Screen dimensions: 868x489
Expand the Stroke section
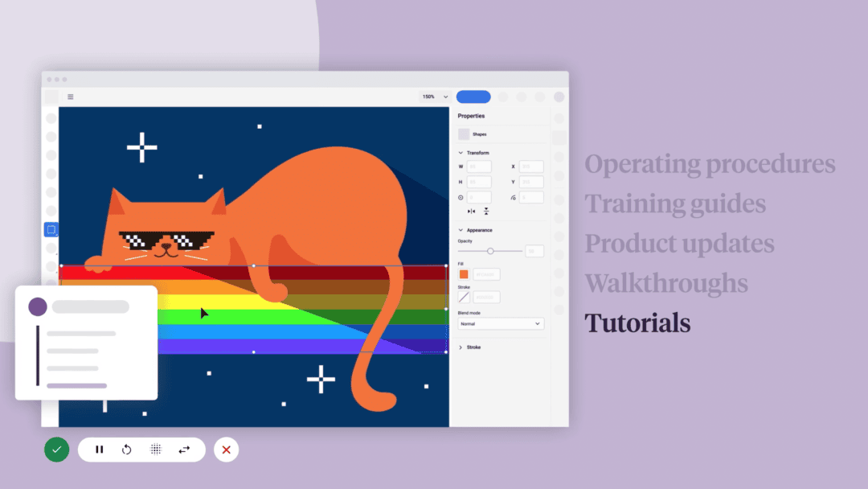[x=461, y=347]
